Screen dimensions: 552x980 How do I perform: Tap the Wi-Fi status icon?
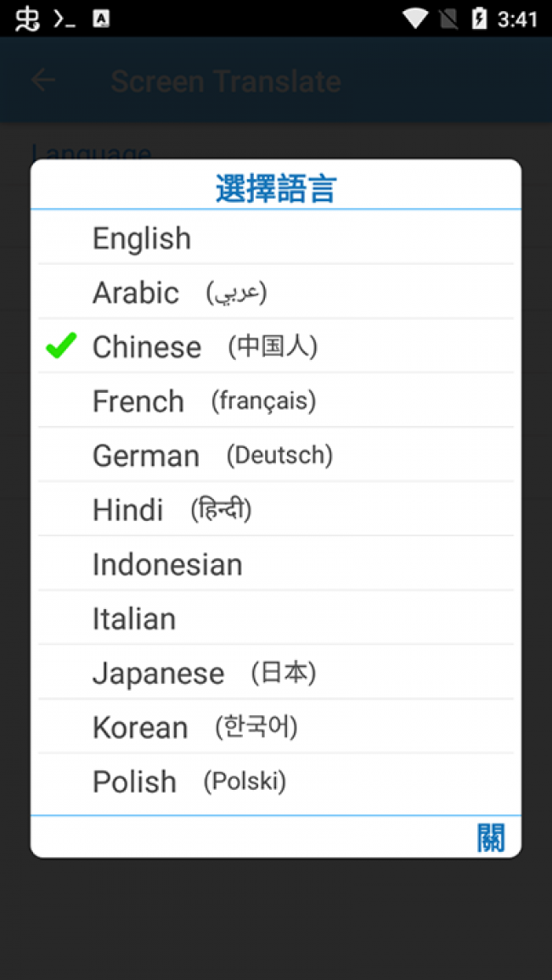415,19
